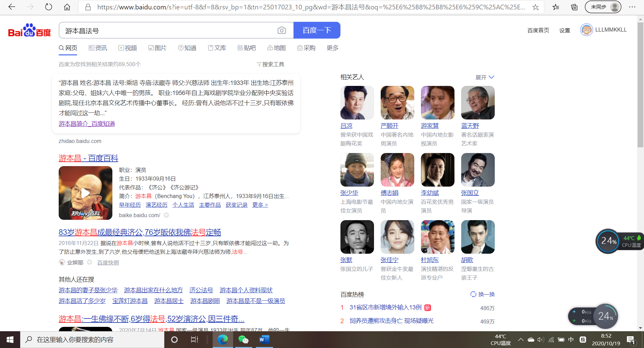Open Cortana circle on taskbar
This screenshot has width=644, height=348.
tap(174, 340)
